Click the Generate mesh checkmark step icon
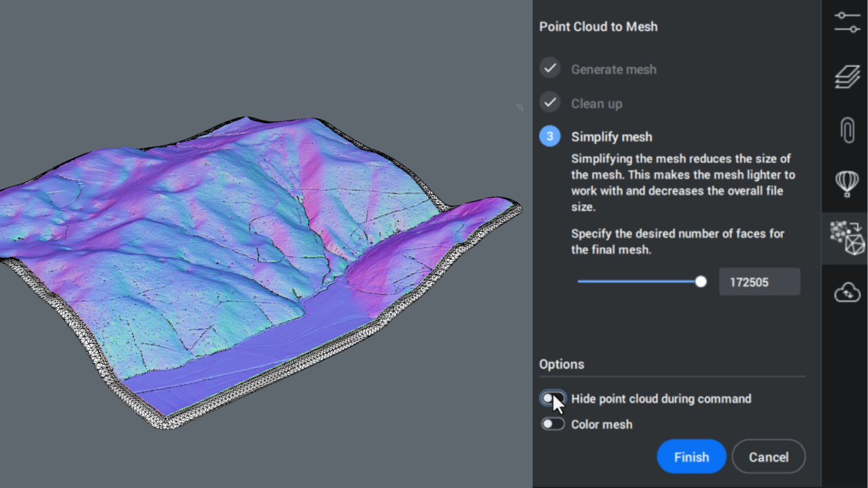This screenshot has width=868, height=488. [x=549, y=68]
